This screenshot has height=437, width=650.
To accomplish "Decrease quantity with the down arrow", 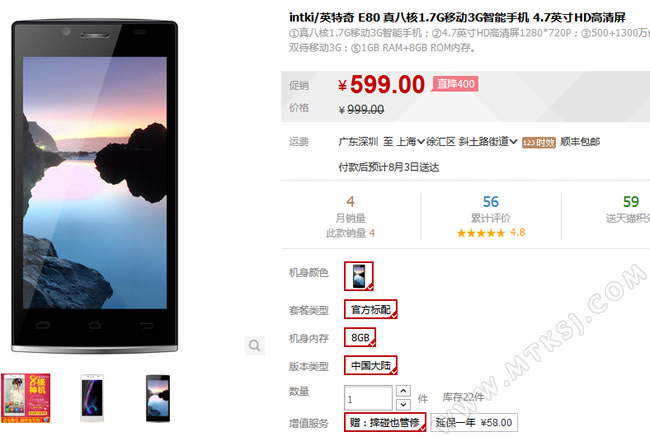I will point(403,404).
